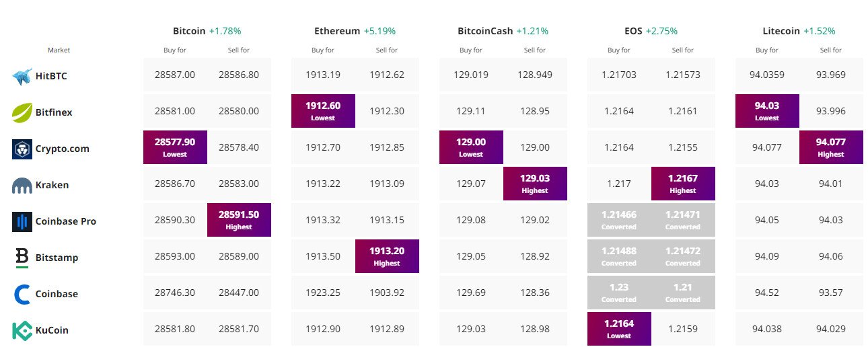Click the Crypto.com lion logo icon
868x347 pixels.
22,149
